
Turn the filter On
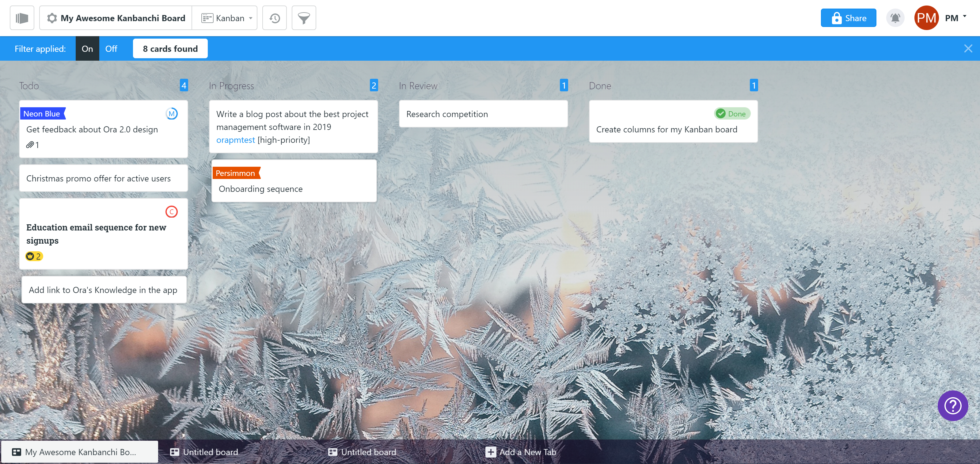(87, 49)
